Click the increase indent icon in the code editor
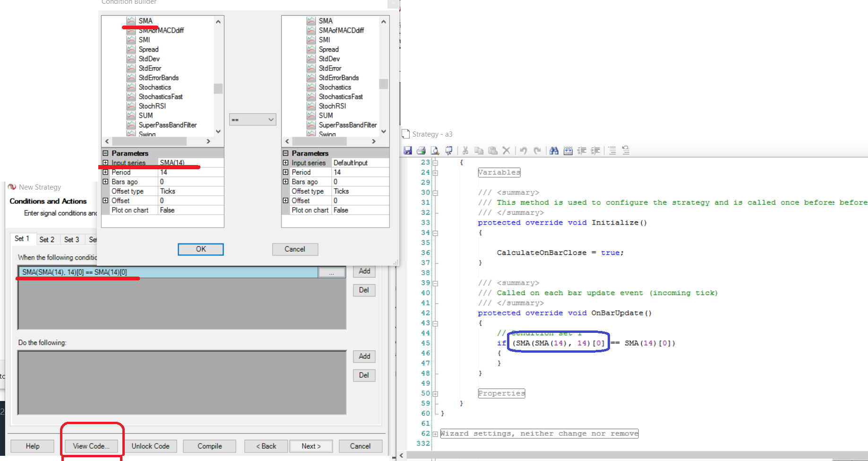868x461 pixels. (595, 150)
